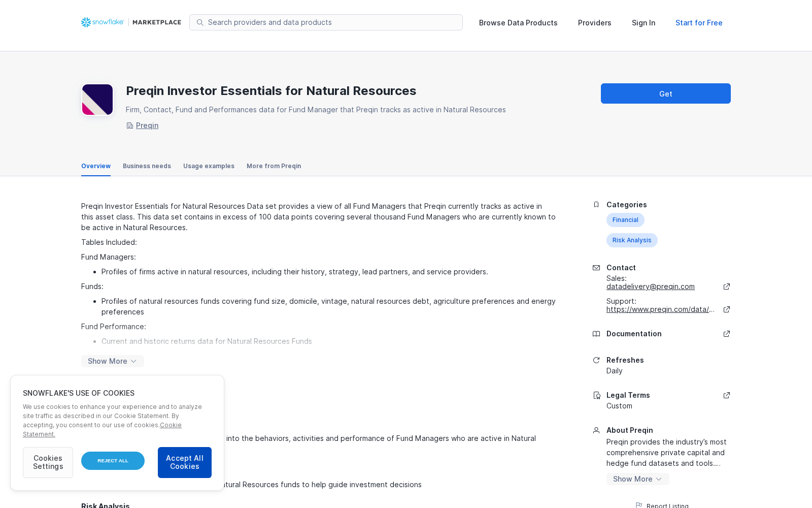Click the provider building icon beside Preqin

(129, 125)
